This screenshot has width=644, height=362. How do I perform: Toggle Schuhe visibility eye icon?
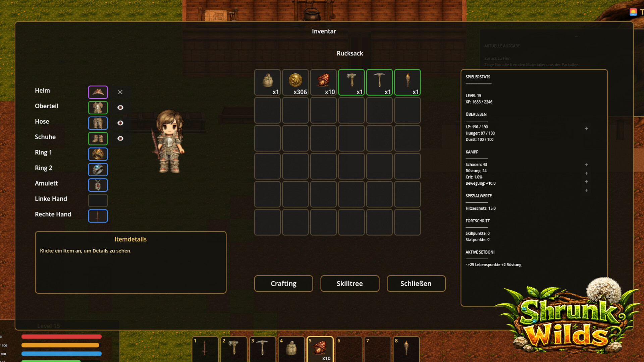point(120,138)
